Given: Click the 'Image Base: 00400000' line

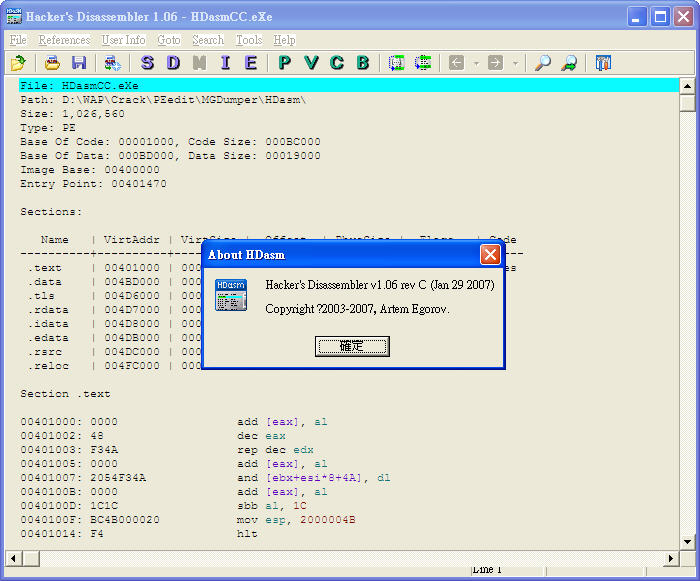Looking at the screenshot, I should click(90, 170).
